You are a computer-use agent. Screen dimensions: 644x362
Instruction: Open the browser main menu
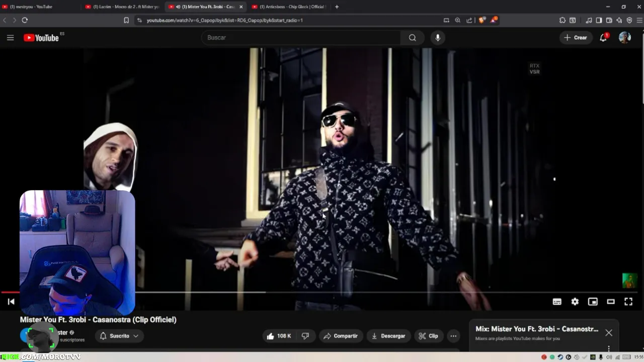pyautogui.click(x=639, y=20)
